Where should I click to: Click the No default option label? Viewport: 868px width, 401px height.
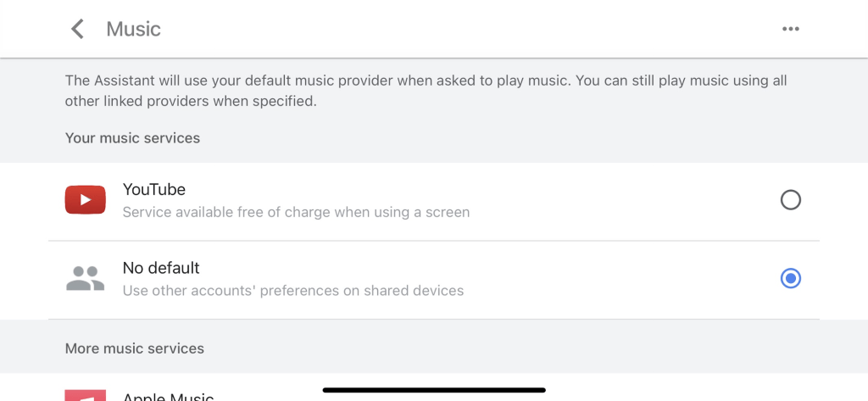161,268
